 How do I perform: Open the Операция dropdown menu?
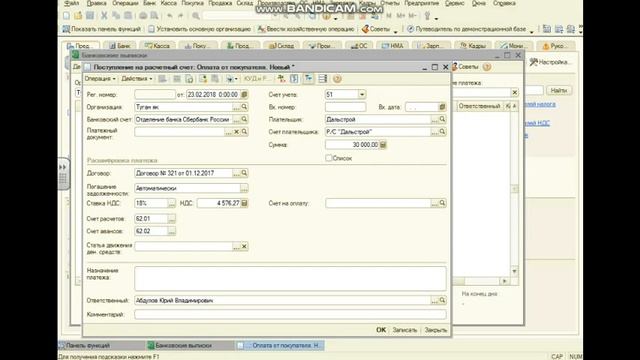pyautogui.click(x=100, y=78)
